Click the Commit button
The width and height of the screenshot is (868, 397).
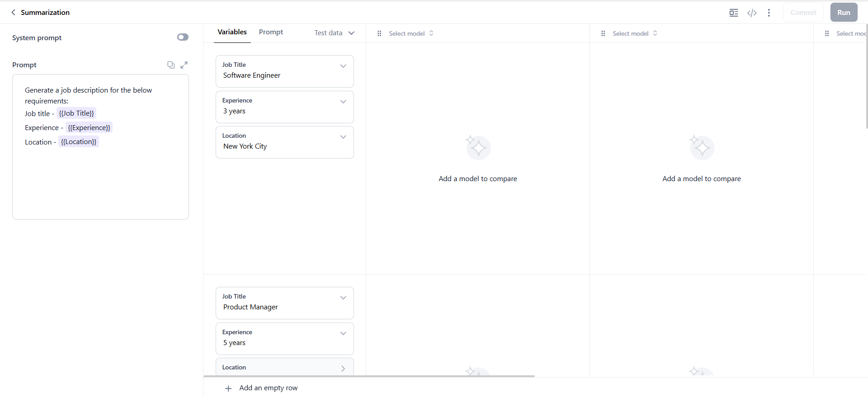pos(803,13)
